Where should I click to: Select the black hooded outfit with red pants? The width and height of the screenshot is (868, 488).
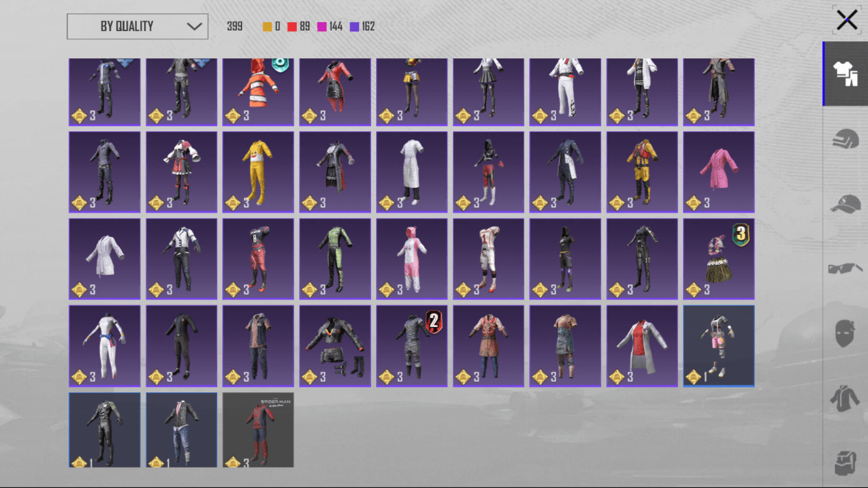point(489,172)
